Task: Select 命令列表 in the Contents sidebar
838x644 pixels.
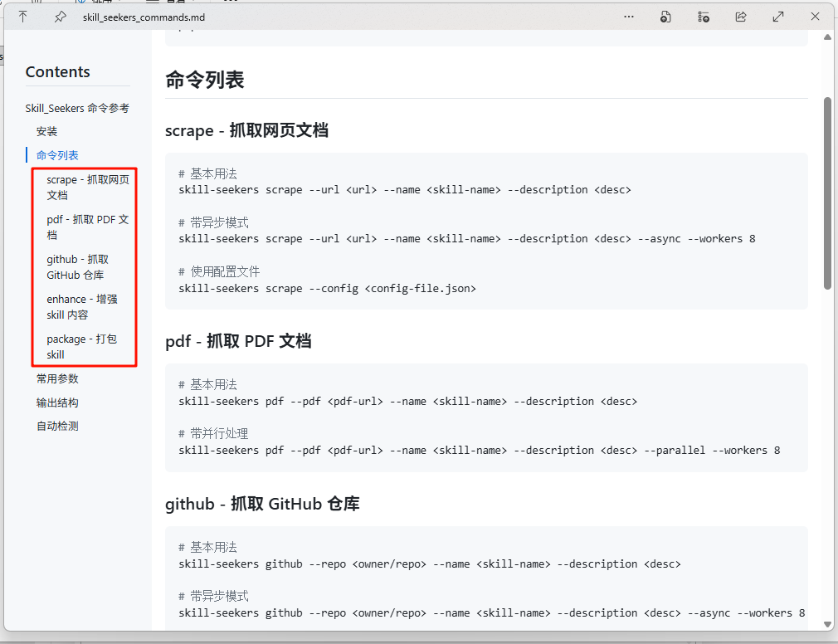Action: (x=57, y=155)
